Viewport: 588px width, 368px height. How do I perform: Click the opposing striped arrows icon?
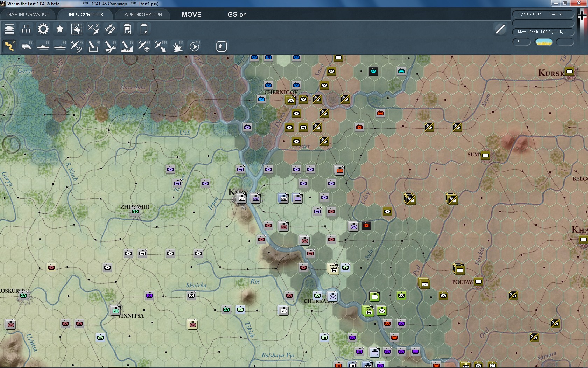[x=110, y=29]
